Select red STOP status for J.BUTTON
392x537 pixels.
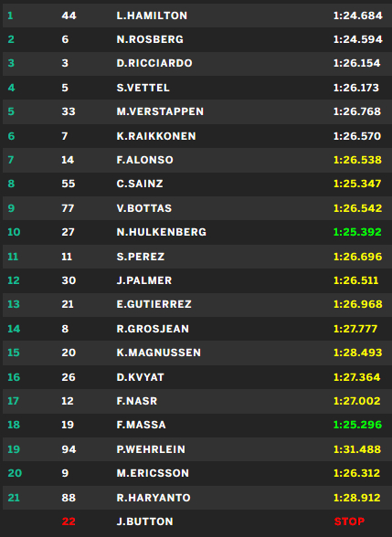point(349,521)
